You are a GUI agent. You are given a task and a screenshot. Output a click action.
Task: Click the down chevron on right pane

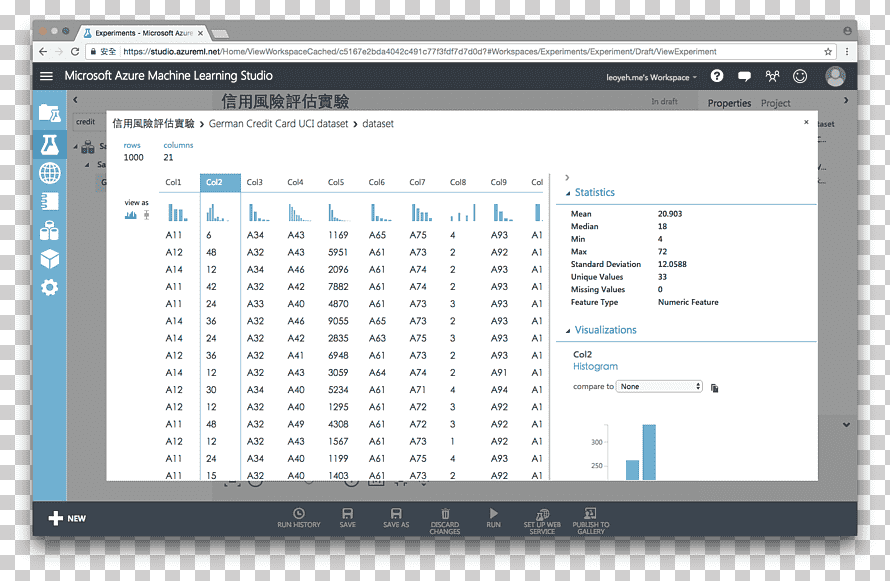[x=846, y=424]
